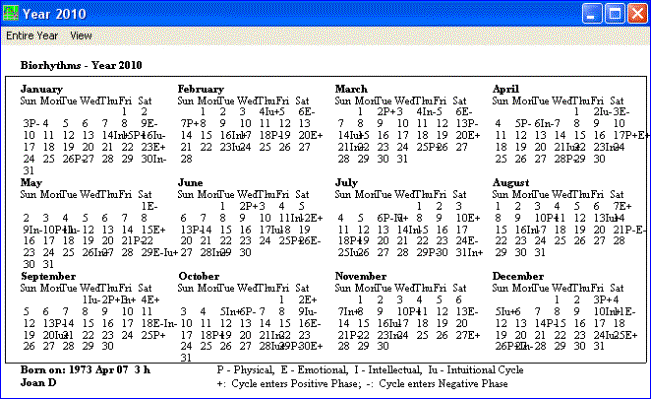
Task: Click '6E-' in February
Action: (306, 112)
